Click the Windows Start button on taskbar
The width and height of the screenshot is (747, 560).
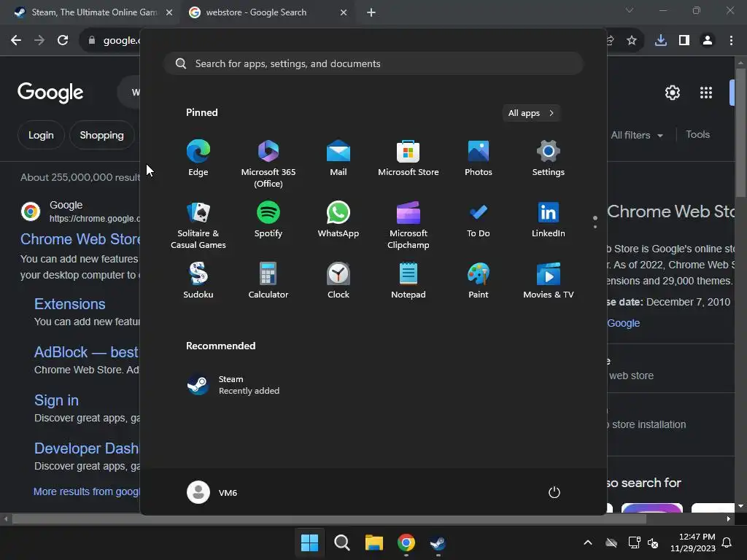309,542
